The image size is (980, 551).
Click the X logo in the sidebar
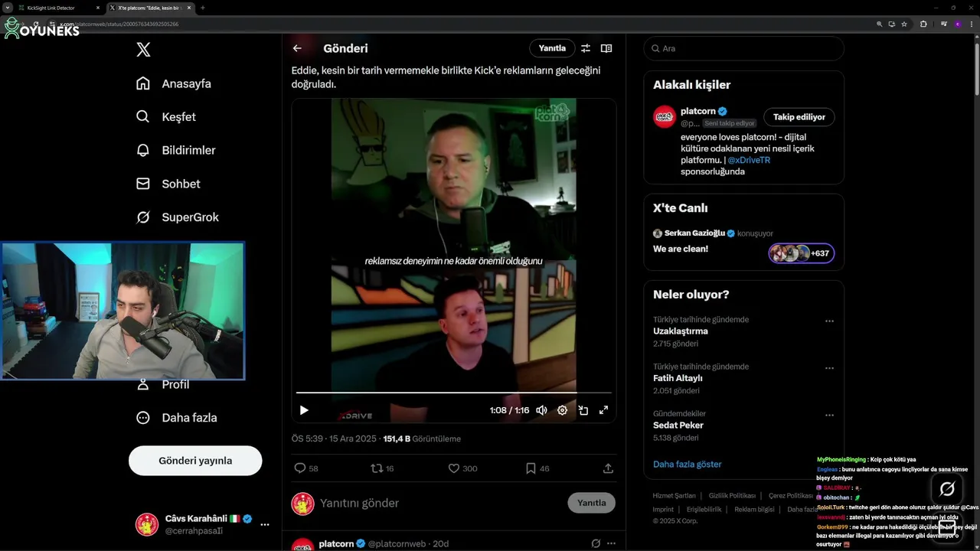(x=143, y=50)
